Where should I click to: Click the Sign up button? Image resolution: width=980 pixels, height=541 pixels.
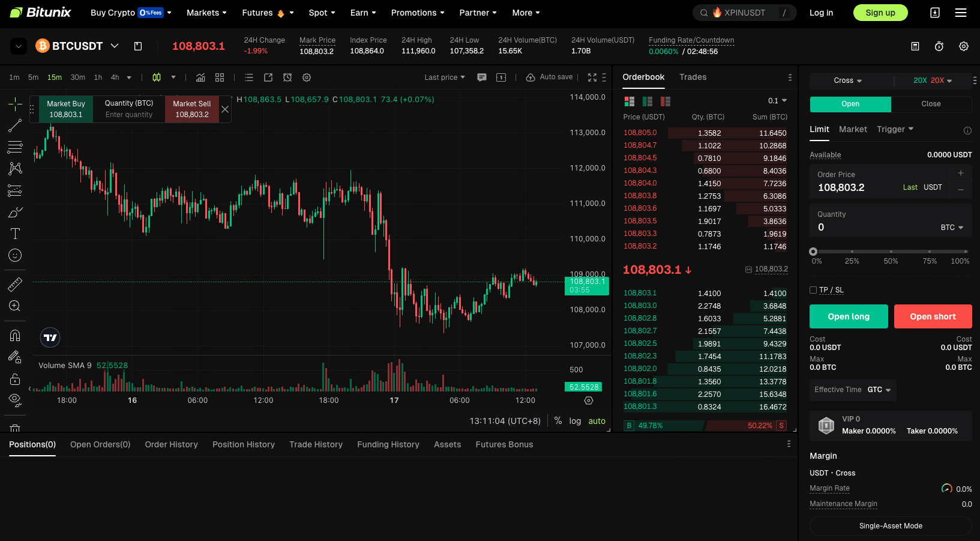pos(880,13)
